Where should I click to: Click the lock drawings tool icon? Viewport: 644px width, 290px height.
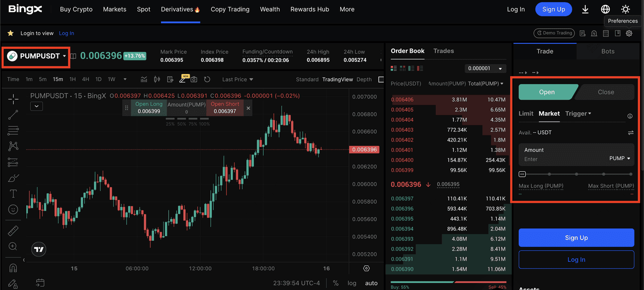pos(13,283)
